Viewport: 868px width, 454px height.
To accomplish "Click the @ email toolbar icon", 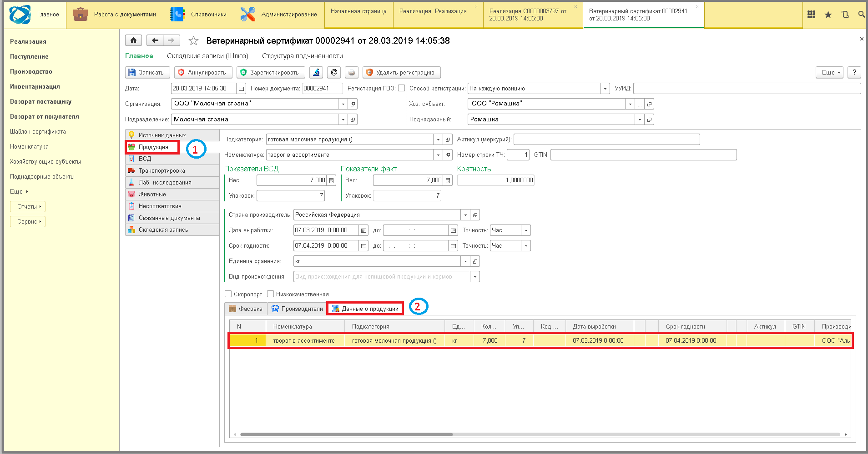I will point(334,72).
